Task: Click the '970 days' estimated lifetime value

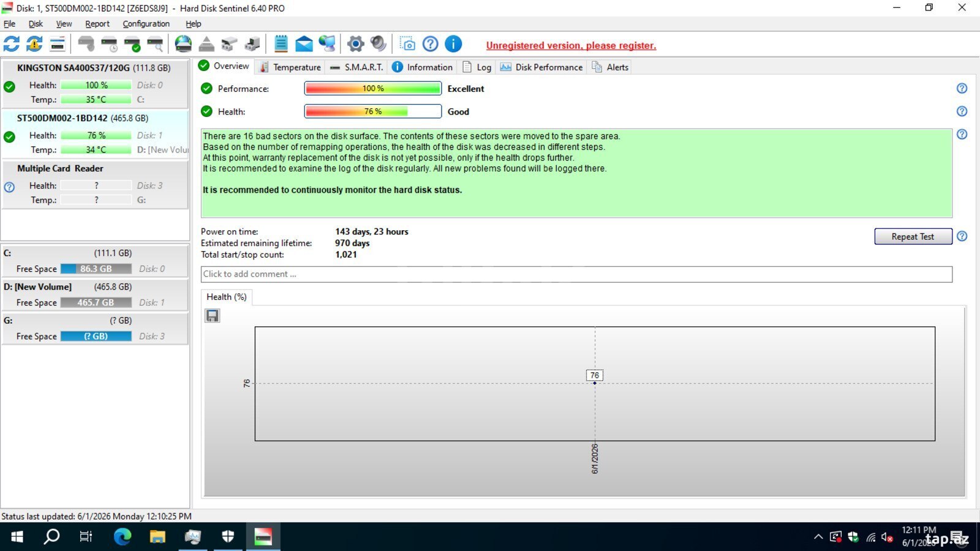Action: pos(352,243)
